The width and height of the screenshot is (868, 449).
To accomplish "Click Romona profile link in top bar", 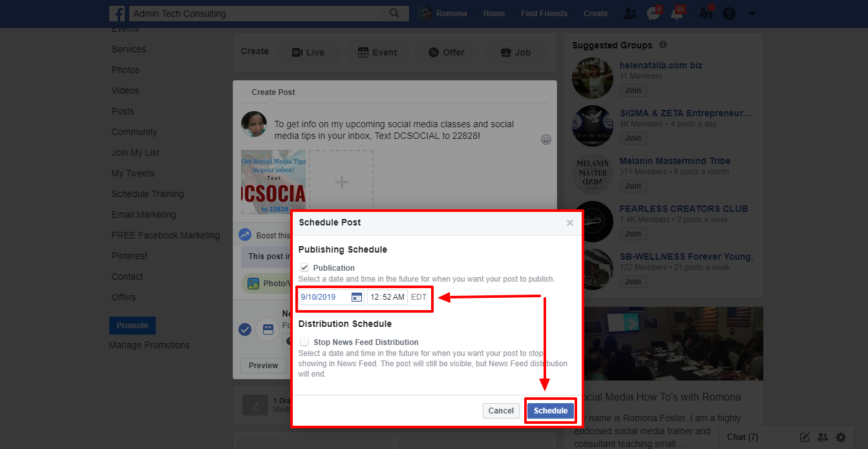I will [x=451, y=14].
